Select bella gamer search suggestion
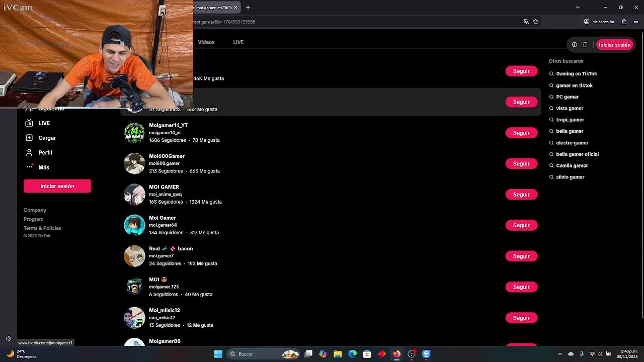The image size is (644, 362). [x=570, y=131]
